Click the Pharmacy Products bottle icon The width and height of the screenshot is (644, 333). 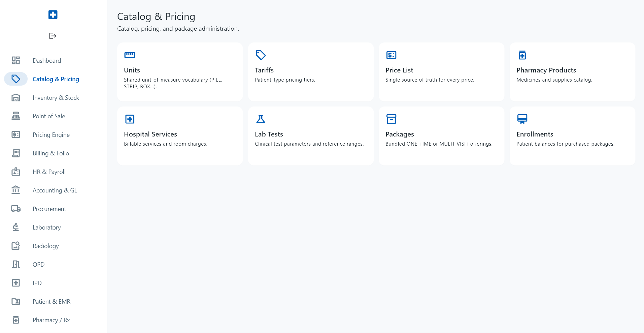(522, 55)
